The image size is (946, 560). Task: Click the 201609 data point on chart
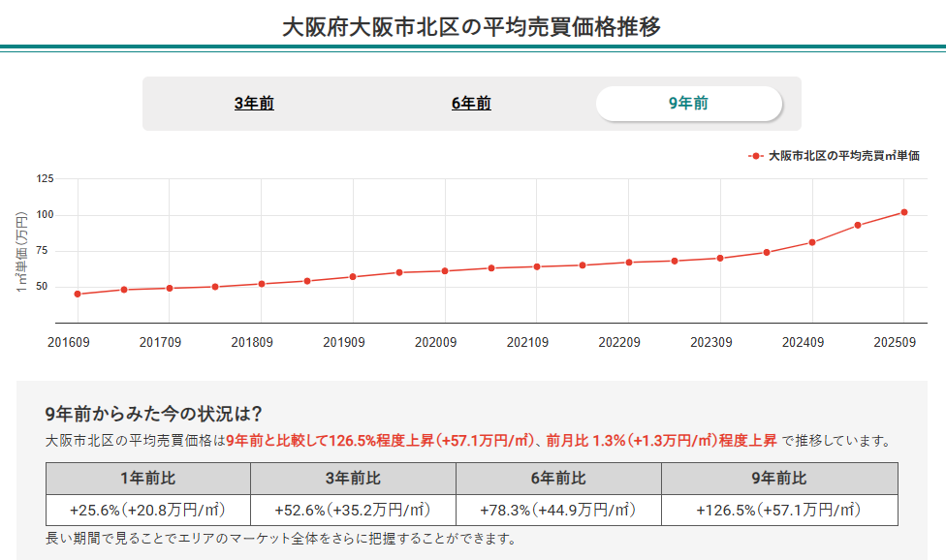tap(78, 294)
